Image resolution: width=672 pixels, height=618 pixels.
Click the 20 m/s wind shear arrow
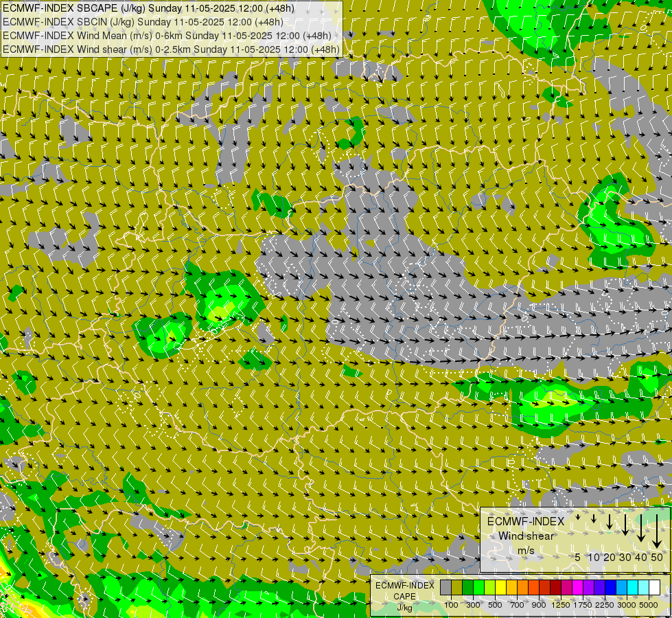(x=610, y=522)
